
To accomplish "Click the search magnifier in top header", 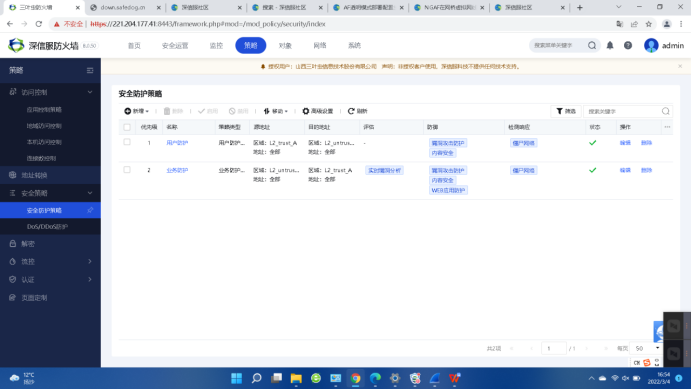I will click(x=592, y=45).
